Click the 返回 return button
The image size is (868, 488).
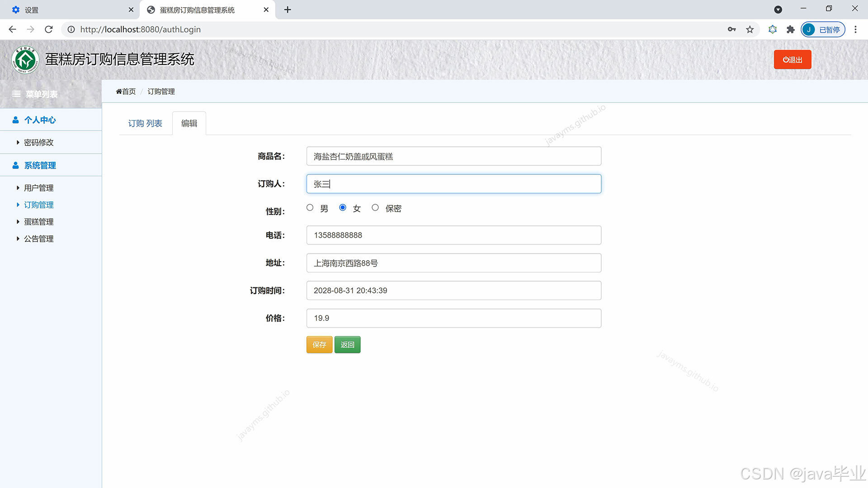347,345
